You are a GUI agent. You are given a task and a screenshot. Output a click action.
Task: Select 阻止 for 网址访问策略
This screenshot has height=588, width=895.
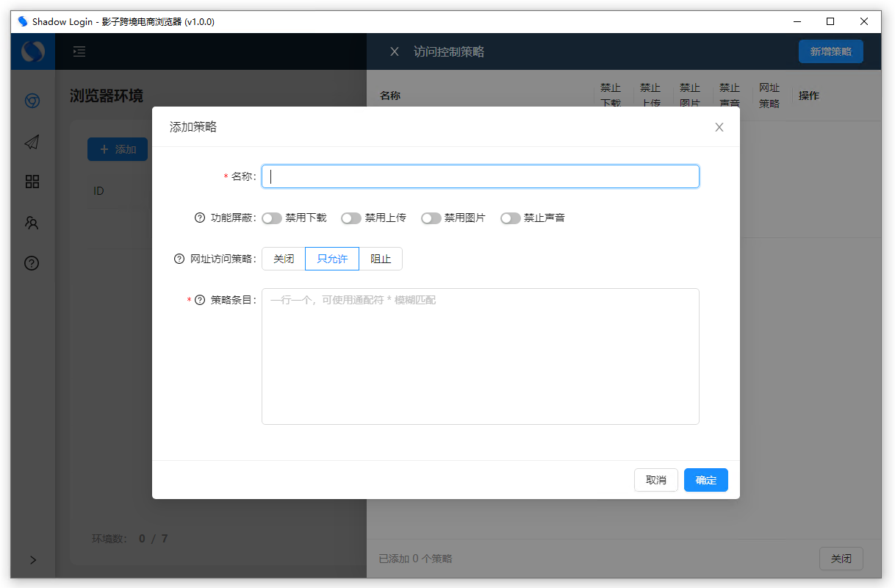(381, 259)
